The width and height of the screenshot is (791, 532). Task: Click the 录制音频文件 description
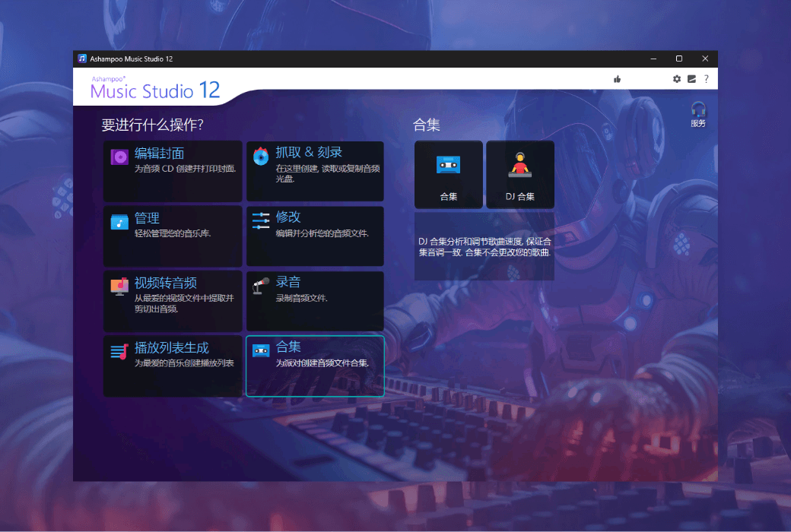click(x=302, y=298)
